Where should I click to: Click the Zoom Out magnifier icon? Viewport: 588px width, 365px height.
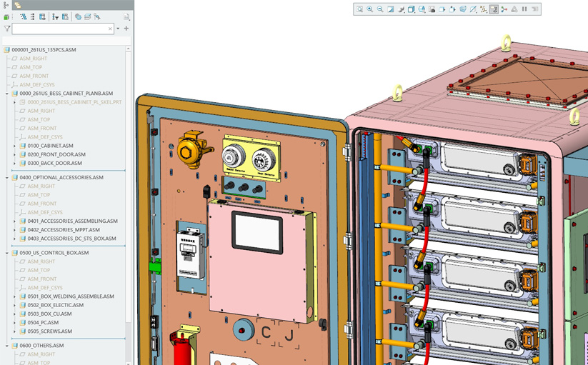coord(380,9)
